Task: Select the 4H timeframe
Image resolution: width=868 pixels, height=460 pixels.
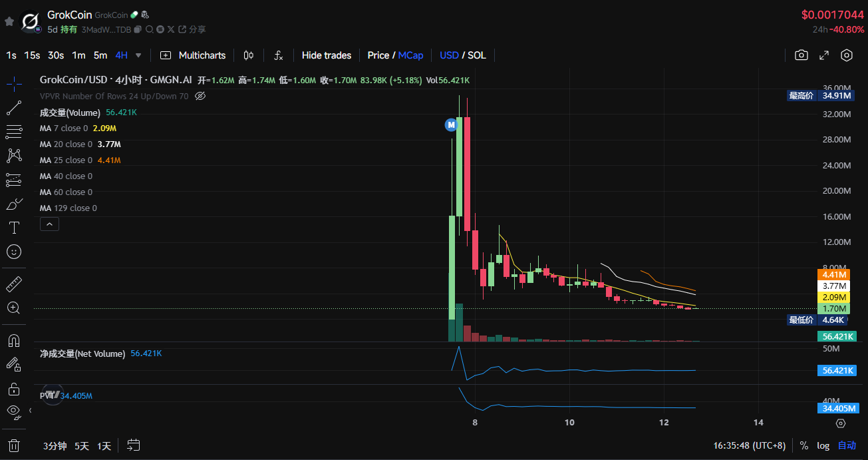Action: pos(121,55)
